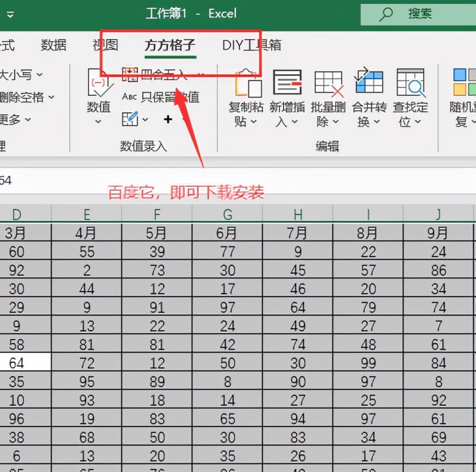Expand the pencil edit icon dropdown arrow
Image resolution: width=476 pixels, height=472 pixels.
pos(145,119)
